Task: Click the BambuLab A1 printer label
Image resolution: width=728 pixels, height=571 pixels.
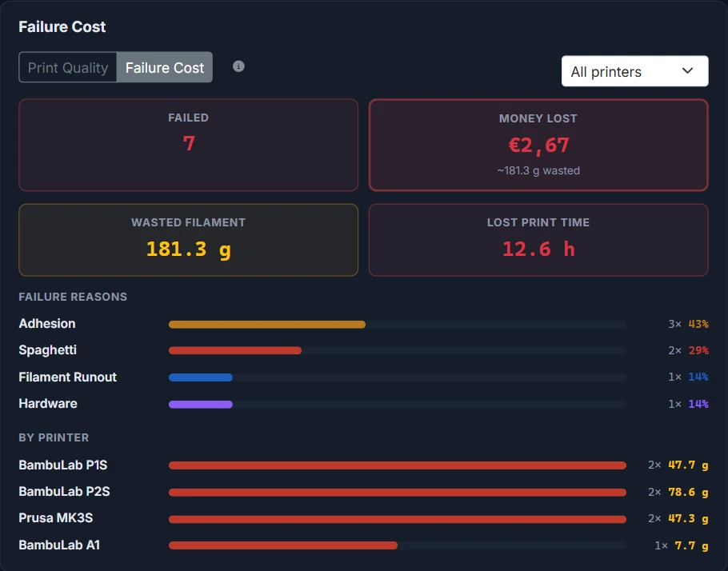Action: [59, 545]
